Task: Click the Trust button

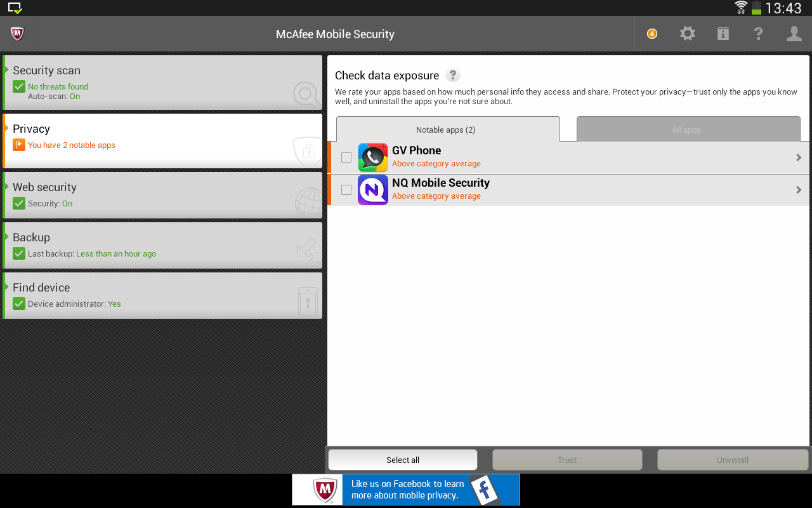Action: tap(568, 460)
